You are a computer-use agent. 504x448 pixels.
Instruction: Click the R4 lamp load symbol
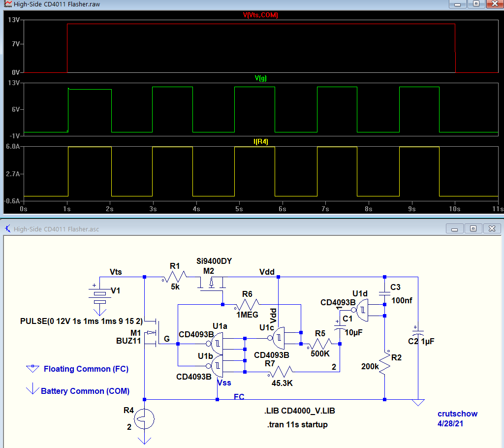tap(144, 419)
